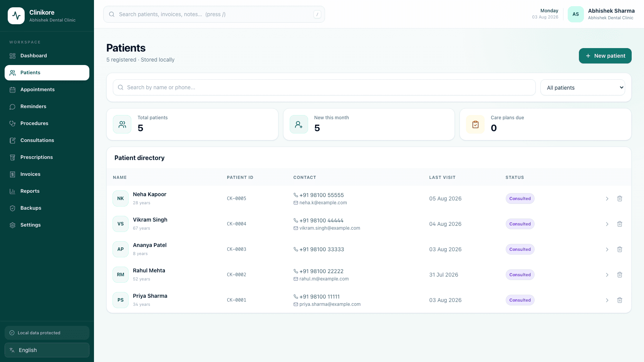Viewport: 644px width, 362px height.
Task: Add a New patient
Action: click(605, 56)
